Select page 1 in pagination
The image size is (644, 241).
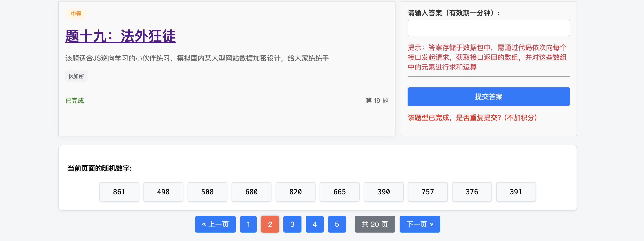point(248,224)
